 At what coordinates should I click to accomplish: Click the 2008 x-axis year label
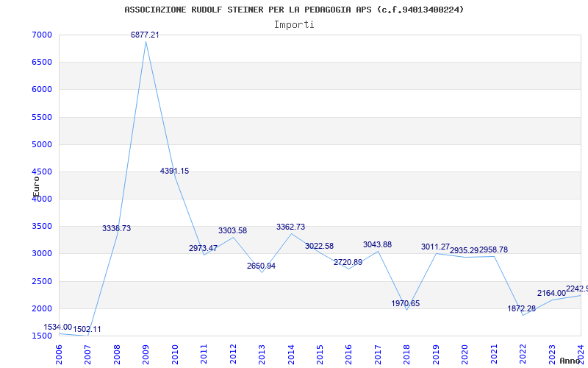117,354
